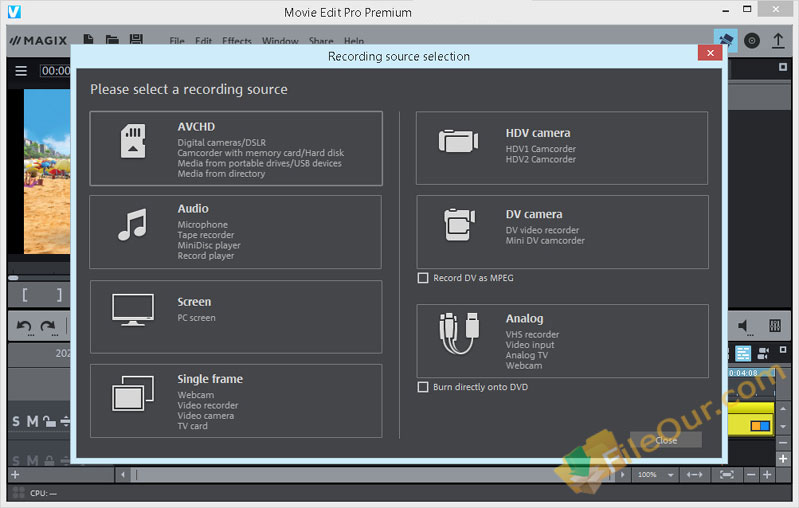Click the yellow clip on timeline
The height and width of the screenshot is (508, 799).
pos(751,419)
